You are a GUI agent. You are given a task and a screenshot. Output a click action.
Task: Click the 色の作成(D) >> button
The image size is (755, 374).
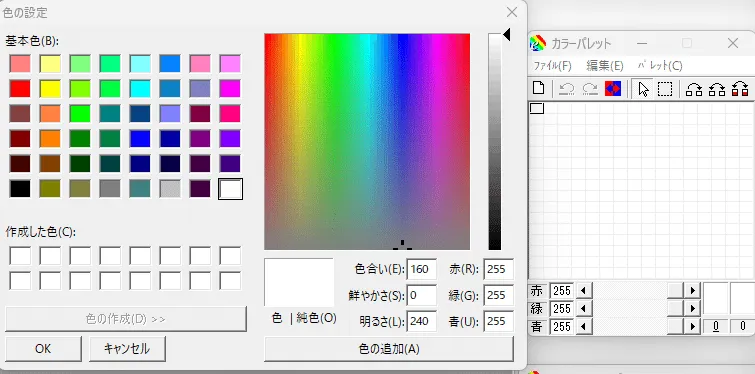[x=126, y=319]
